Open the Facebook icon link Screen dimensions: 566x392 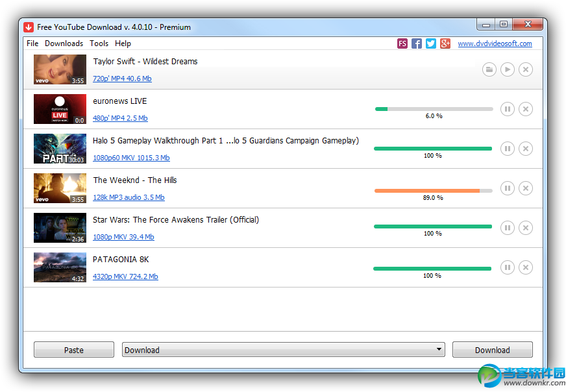(x=417, y=43)
